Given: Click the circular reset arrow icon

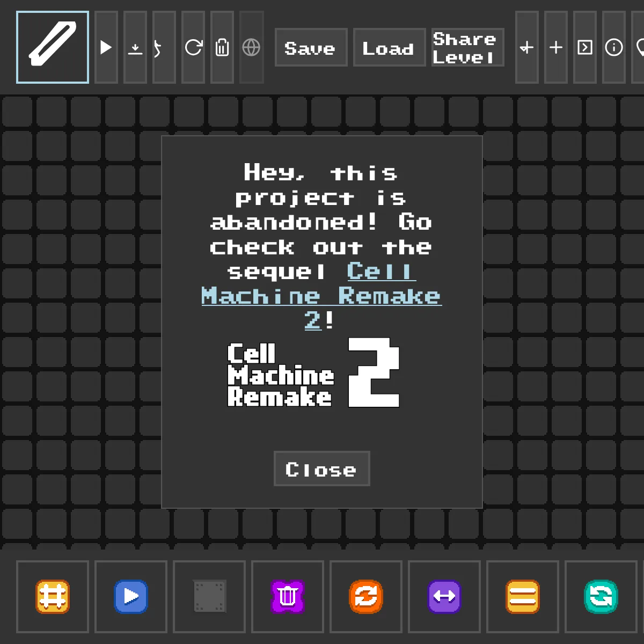Looking at the screenshot, I should [x=193, y=47].
